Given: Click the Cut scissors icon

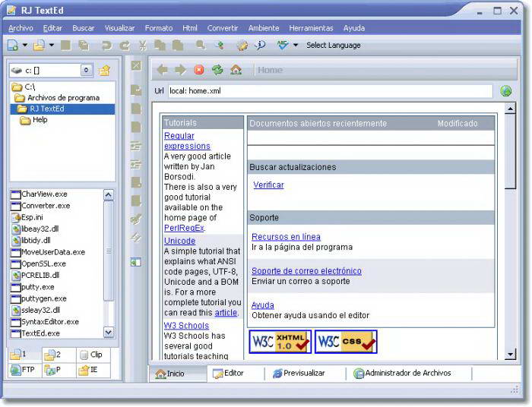Looking at the screenshot, I should tap(143, 46).
